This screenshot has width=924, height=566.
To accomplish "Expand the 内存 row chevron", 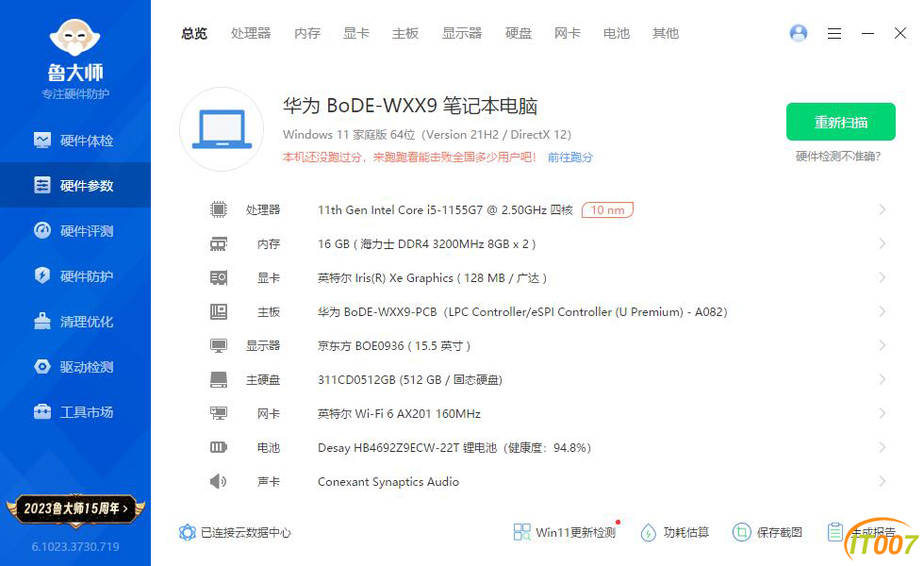I will tap(883, 243).
